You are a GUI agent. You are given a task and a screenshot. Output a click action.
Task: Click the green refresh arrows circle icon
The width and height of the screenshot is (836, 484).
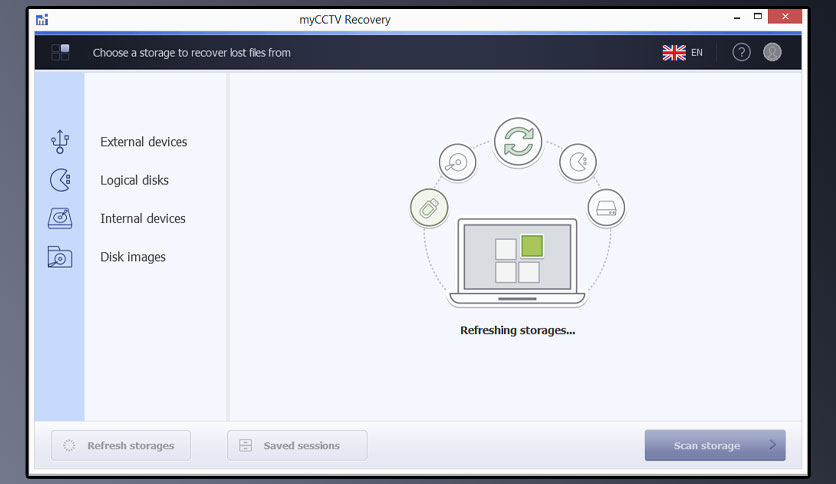click(518, 142)
